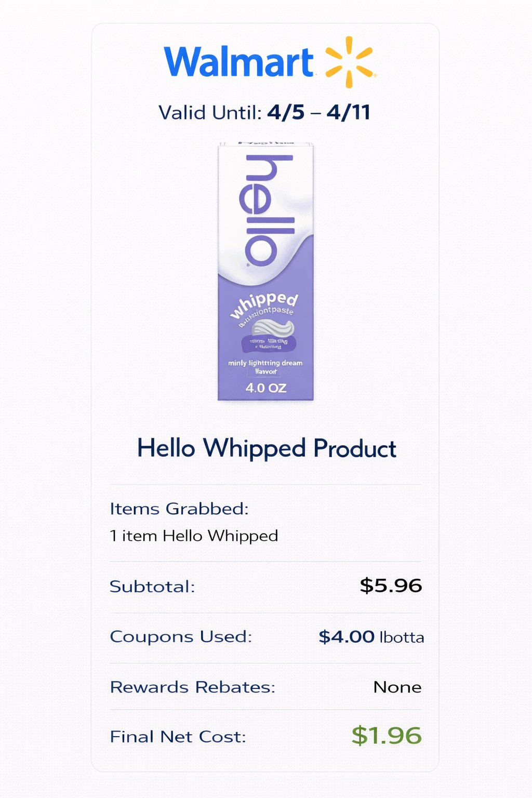Click the Walmart spark logo icon

pos(349,62)
